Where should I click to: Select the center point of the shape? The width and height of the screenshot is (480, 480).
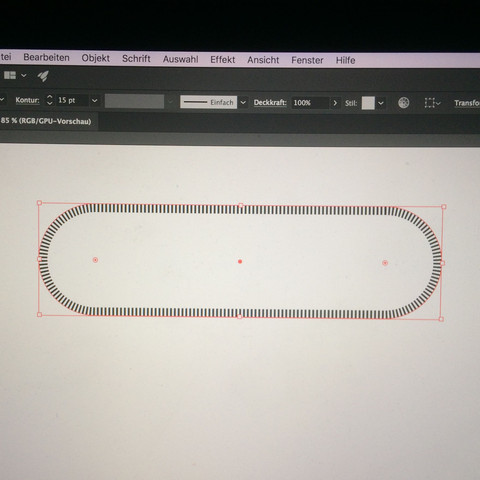click(240, 262)
